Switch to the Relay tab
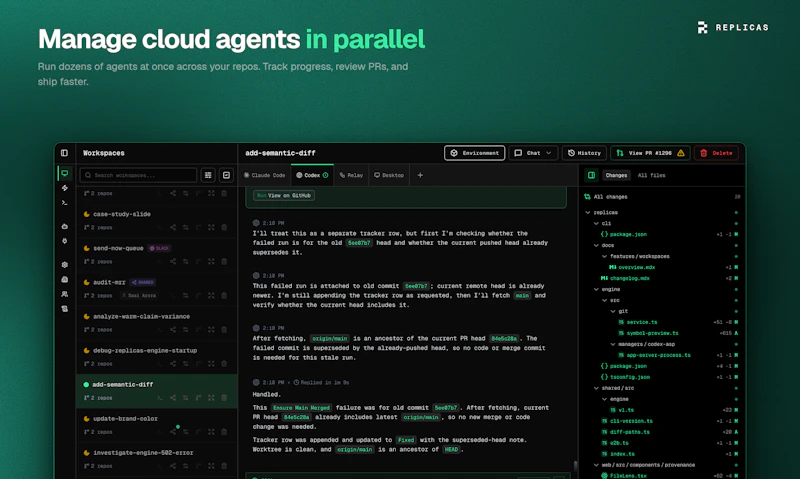 (x=351, y=175)
